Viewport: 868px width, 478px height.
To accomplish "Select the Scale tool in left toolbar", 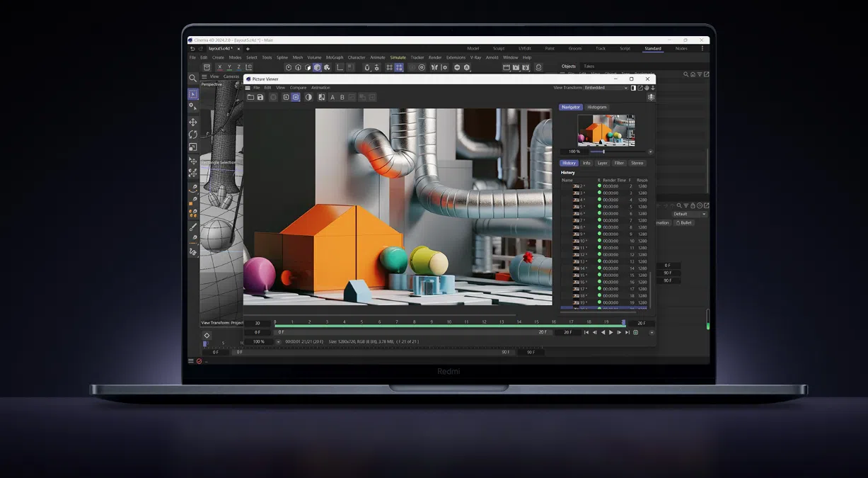I will click(193, 147).
